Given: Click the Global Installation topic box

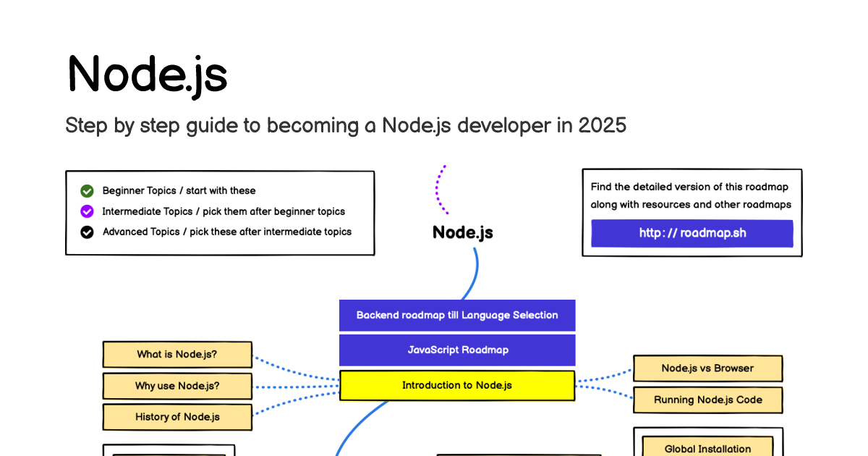Looking at the screenshot, I should tap(707, 448).
